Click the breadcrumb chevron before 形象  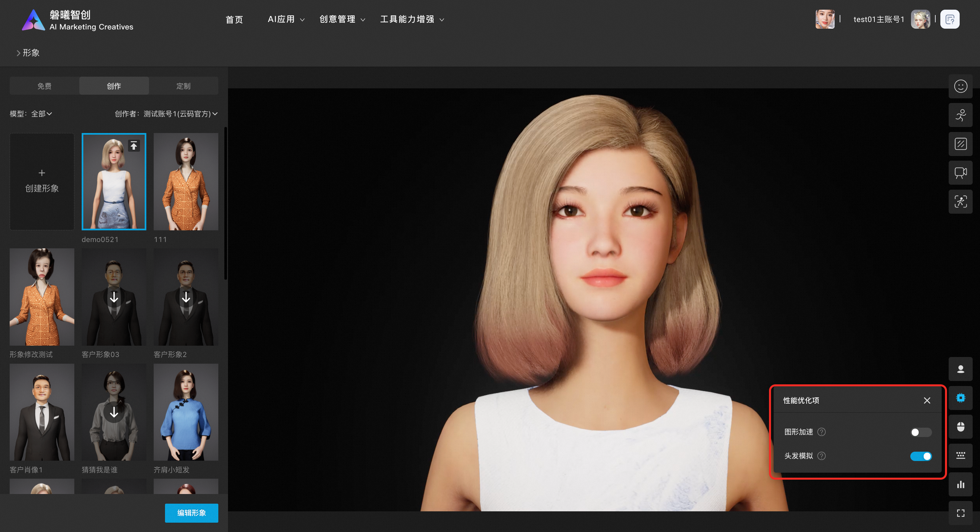click(18, 53)
